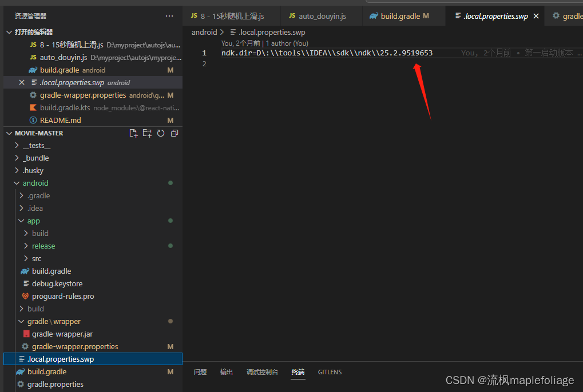Switch to the 输出 panel tab

(226, 371)
